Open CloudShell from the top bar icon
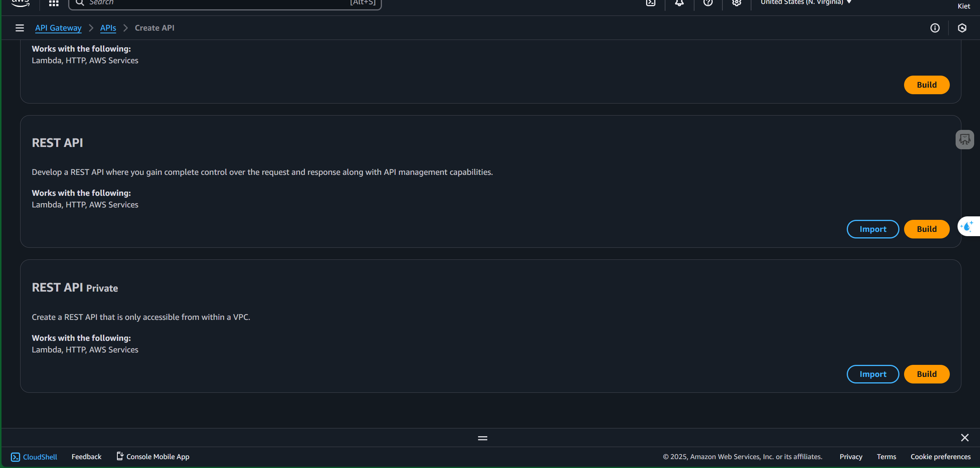This screenshot has height=468, width=980. coord(651,3)
